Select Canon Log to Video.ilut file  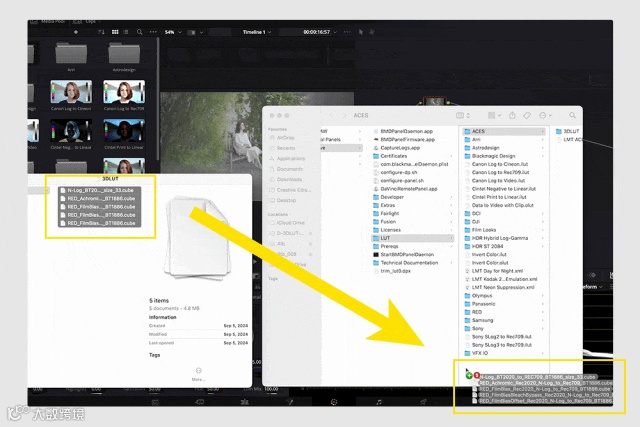point(495,180)
